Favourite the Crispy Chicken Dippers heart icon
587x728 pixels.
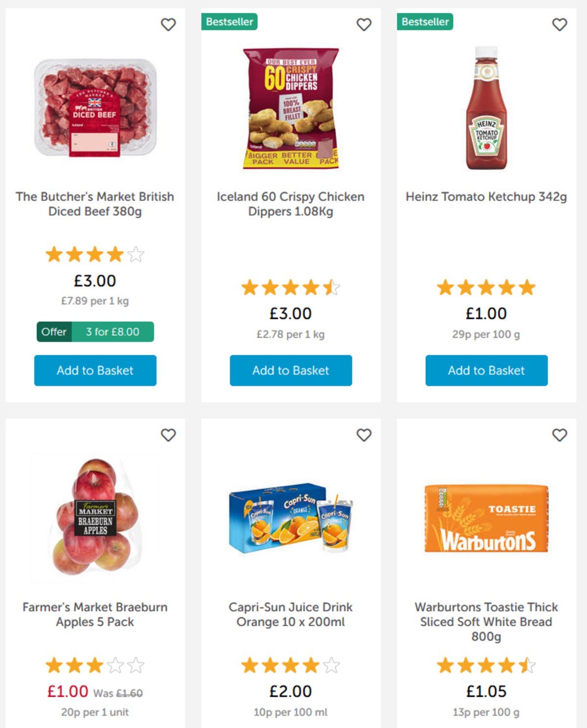364,24
